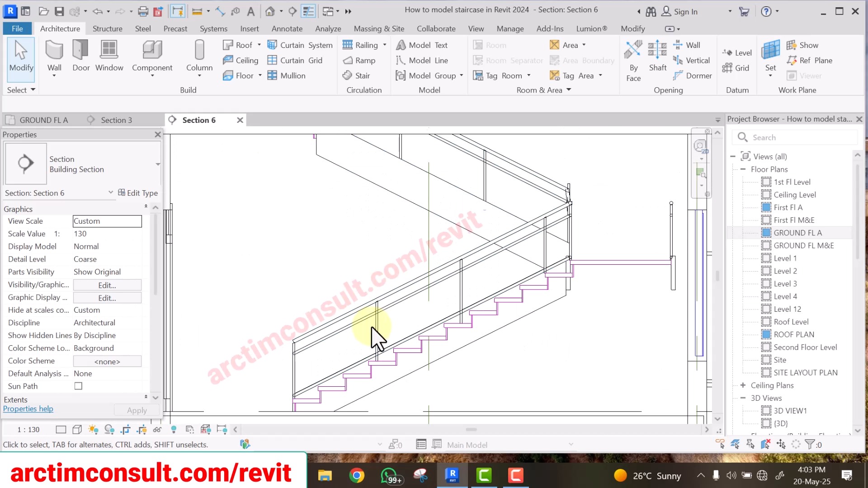The image size is (868, 488).
Task: Click the 1 : 130 view scale button
Action: tap(28, 429)
